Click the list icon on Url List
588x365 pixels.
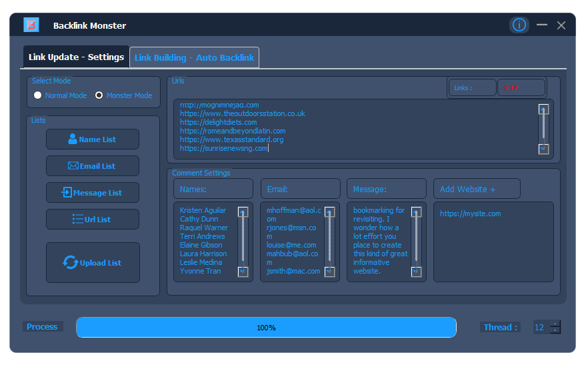tap(77, 219)
